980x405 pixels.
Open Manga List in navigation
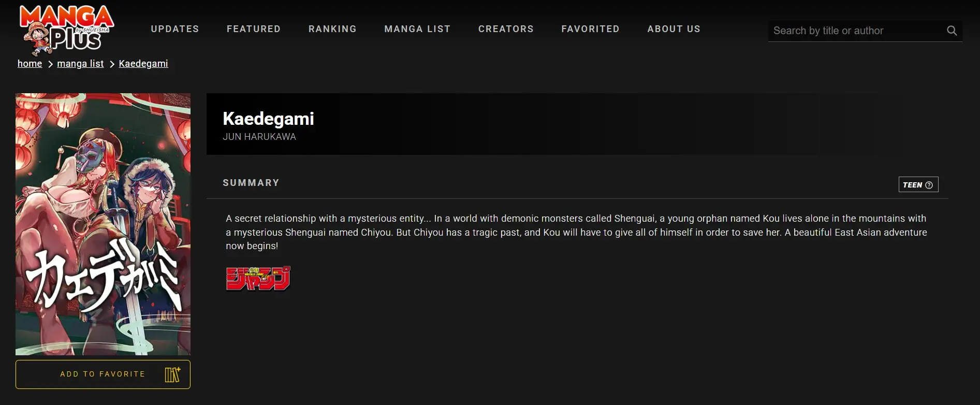[x=417, y=29]
